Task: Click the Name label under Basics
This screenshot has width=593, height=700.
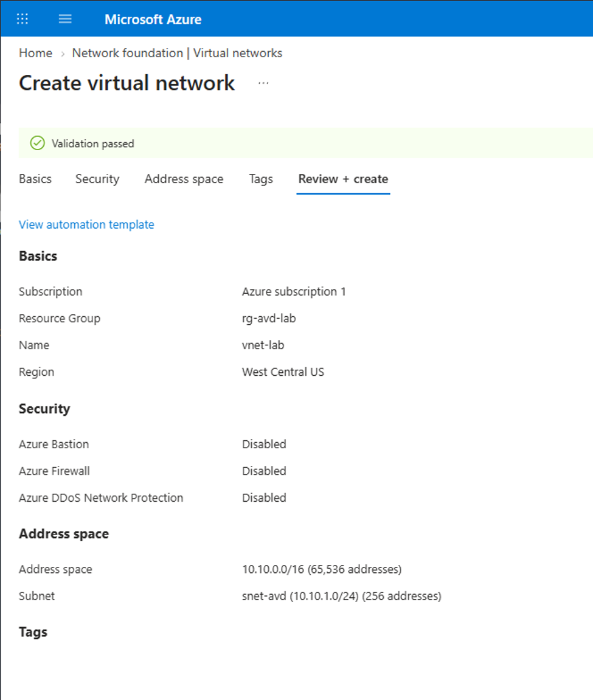Action: [34, 345]
